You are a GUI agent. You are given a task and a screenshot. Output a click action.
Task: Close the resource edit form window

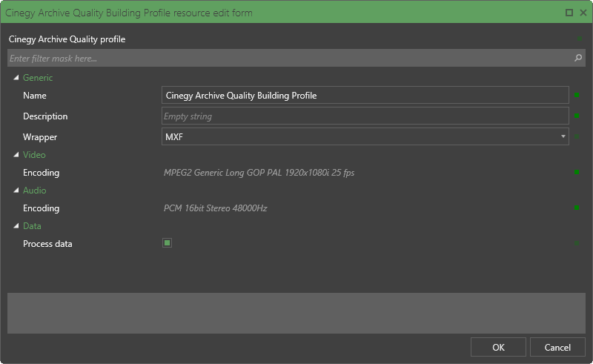583,13
